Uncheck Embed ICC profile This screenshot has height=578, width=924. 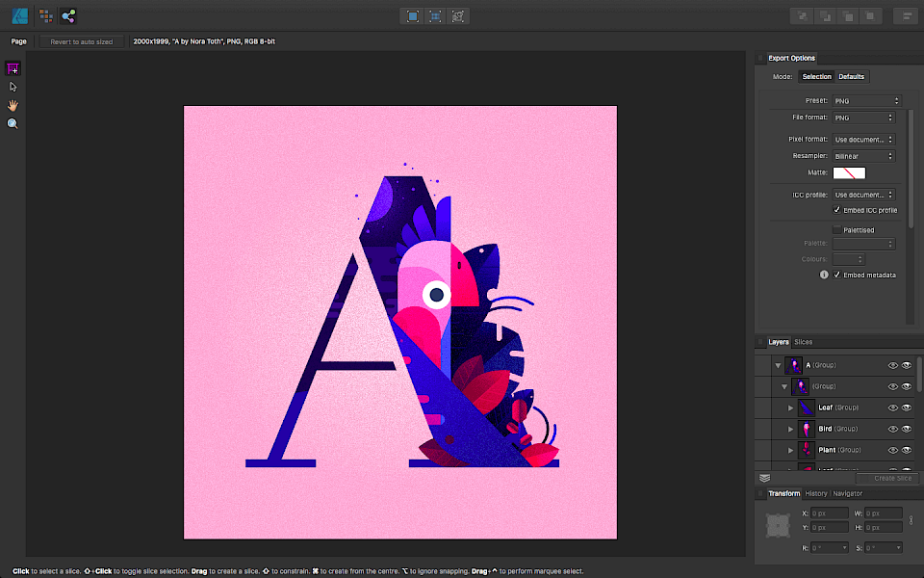pos(836,210)
